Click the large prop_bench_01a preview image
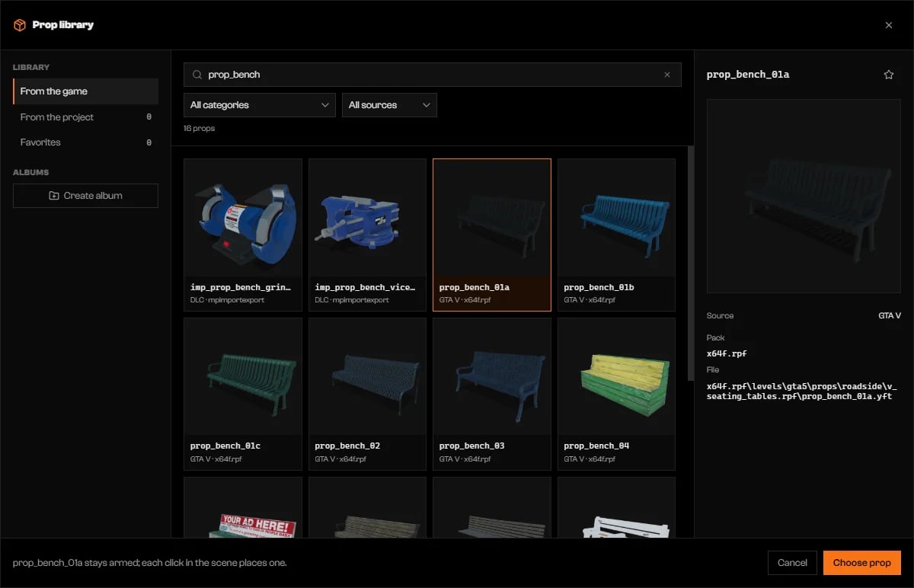Viewport: 914px width, 588px height. (x=804, y=196)
